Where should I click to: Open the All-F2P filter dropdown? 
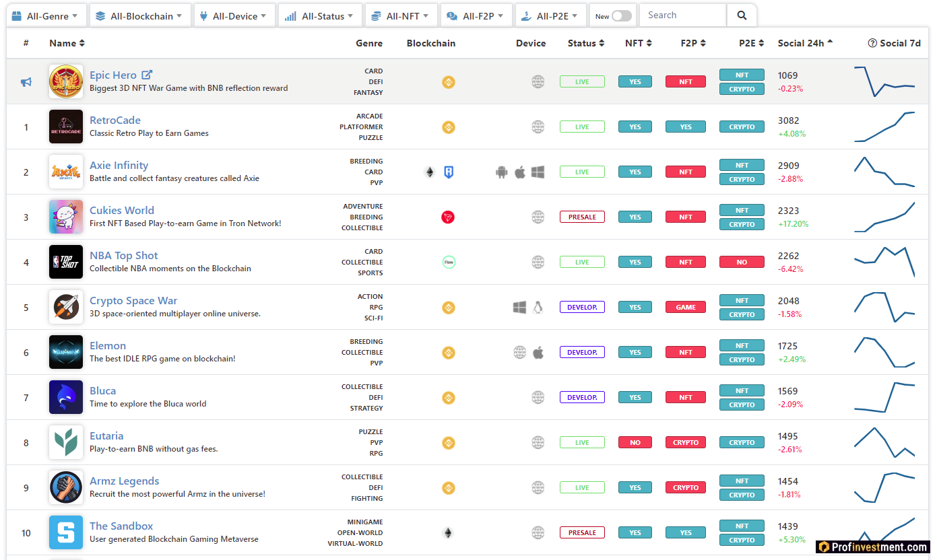[x=476, y=15]
